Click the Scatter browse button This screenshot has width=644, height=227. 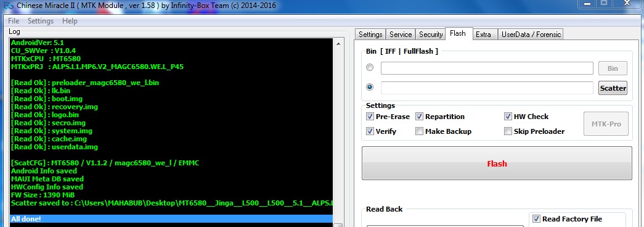click(x=613, y=88)
